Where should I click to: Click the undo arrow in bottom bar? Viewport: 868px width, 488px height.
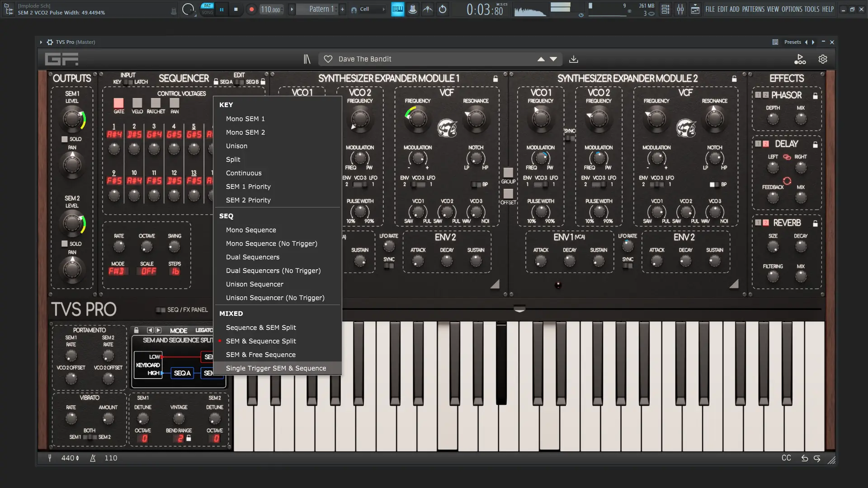click(x=805, y=458)
